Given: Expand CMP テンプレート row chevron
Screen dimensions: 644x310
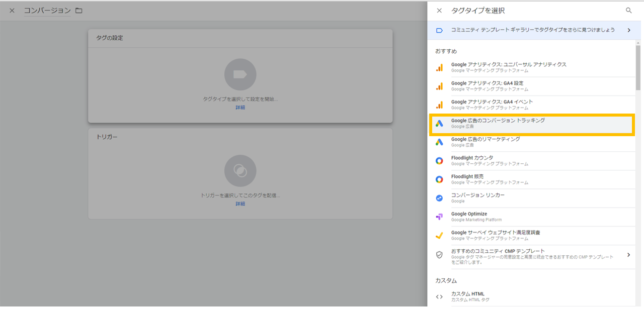Looking at the screenshot, I should pos(628,255).
